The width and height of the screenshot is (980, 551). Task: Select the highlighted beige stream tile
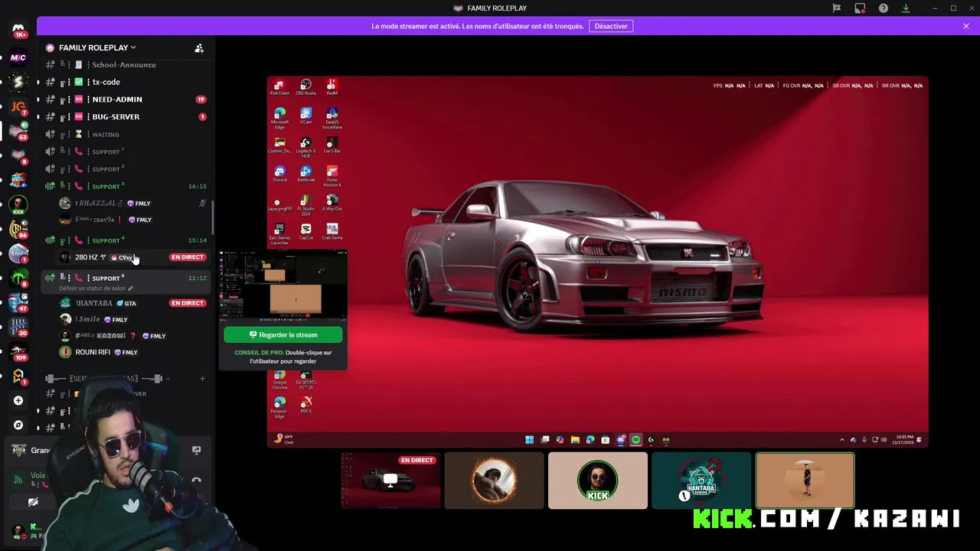(805, 481)
